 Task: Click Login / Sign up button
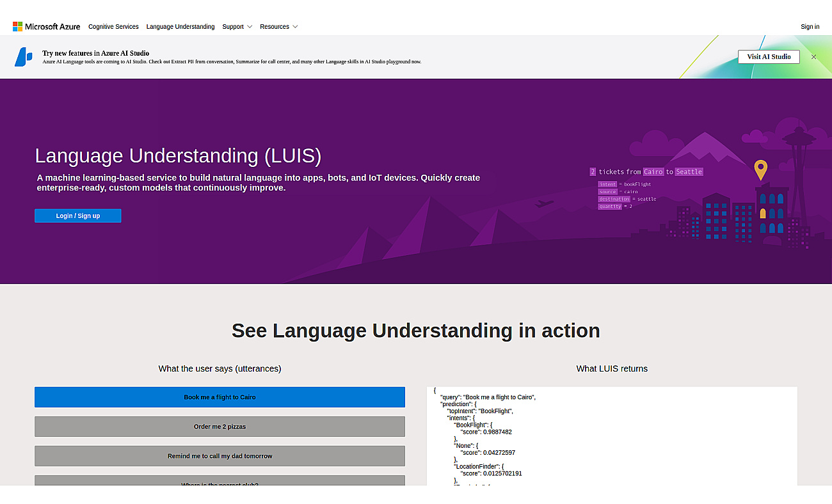78,216
